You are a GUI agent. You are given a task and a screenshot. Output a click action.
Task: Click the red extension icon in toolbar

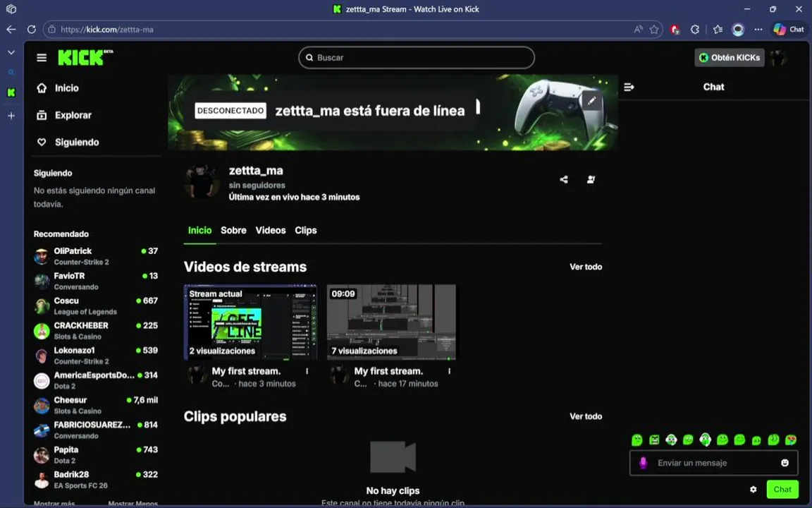(675, 30)
